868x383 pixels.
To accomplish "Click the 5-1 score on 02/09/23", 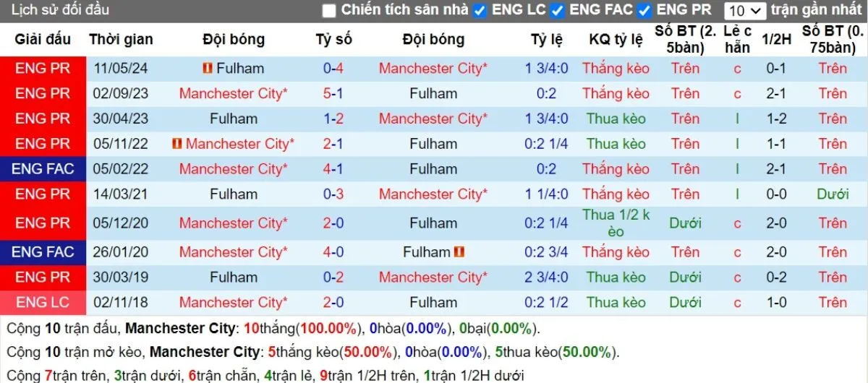I will 333,93.
